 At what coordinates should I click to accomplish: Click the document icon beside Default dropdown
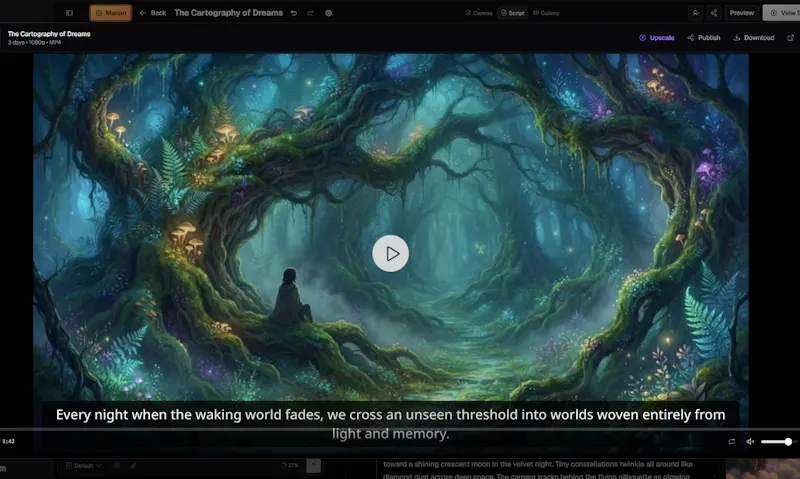coord(117,465)
